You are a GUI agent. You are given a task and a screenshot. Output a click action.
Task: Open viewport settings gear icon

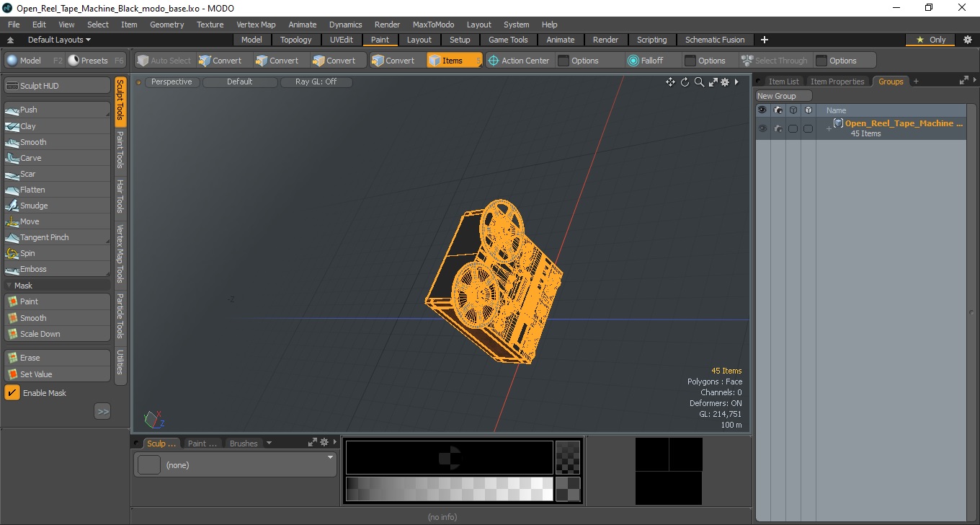click(725, 82)
